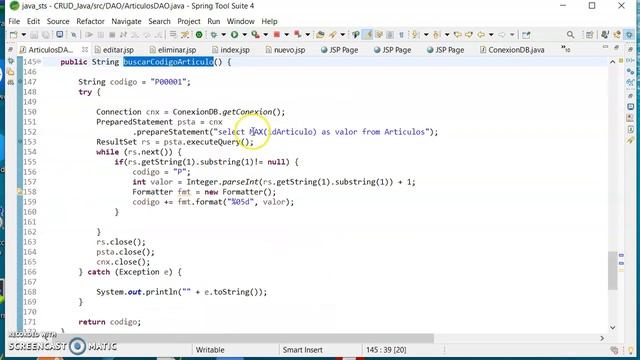Expand the Next Annotation dropdown arrow
The image size is (640, 360).
coord(426,35)
